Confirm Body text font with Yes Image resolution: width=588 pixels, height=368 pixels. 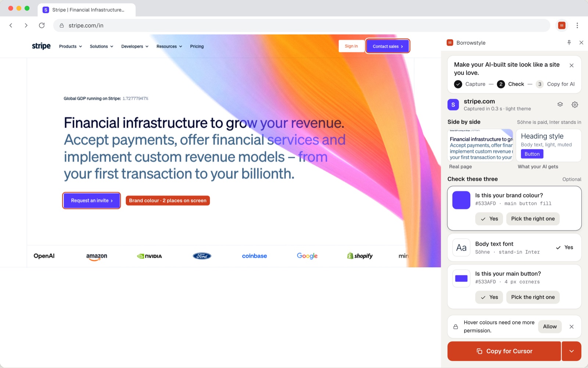(564, 247)
